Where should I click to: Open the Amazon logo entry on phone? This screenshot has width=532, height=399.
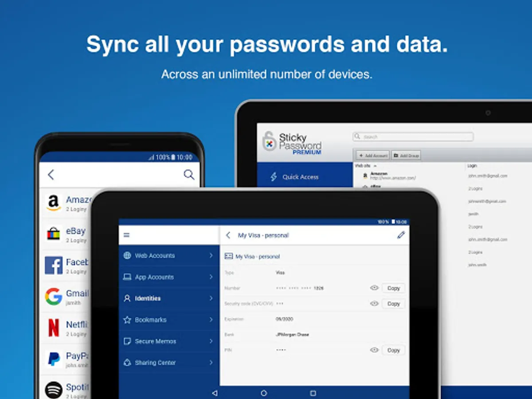[x=53, y=203]
